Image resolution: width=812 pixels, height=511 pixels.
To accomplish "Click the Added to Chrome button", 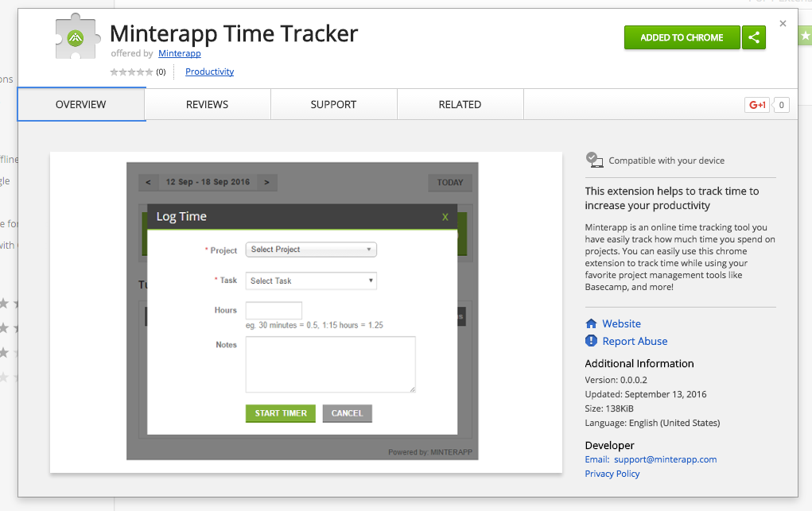I will (682, 37).
